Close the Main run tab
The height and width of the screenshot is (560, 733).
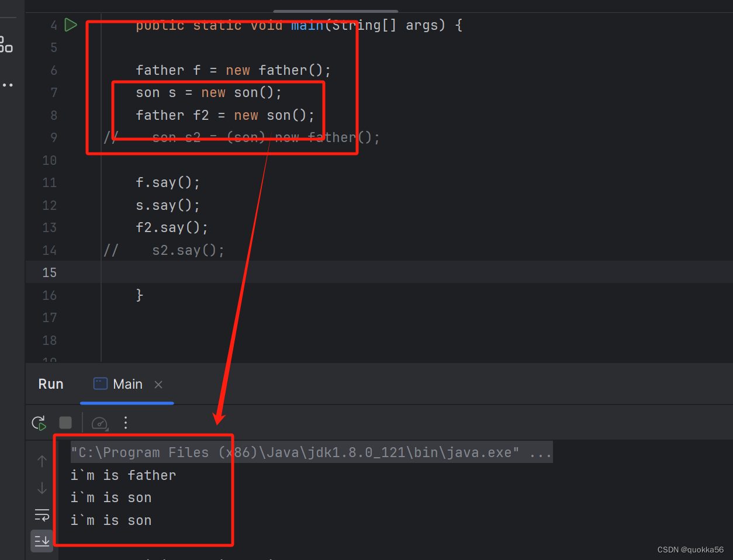tap(158, 385)
